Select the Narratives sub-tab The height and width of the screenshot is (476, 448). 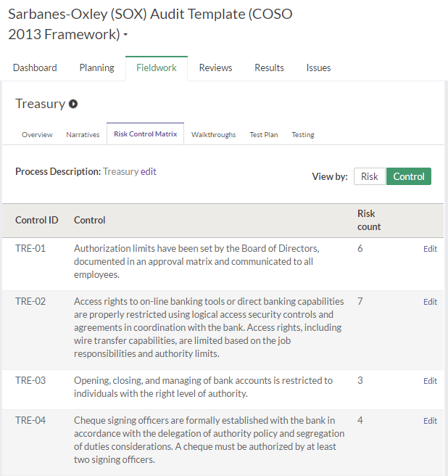click(x=83, y=134)
